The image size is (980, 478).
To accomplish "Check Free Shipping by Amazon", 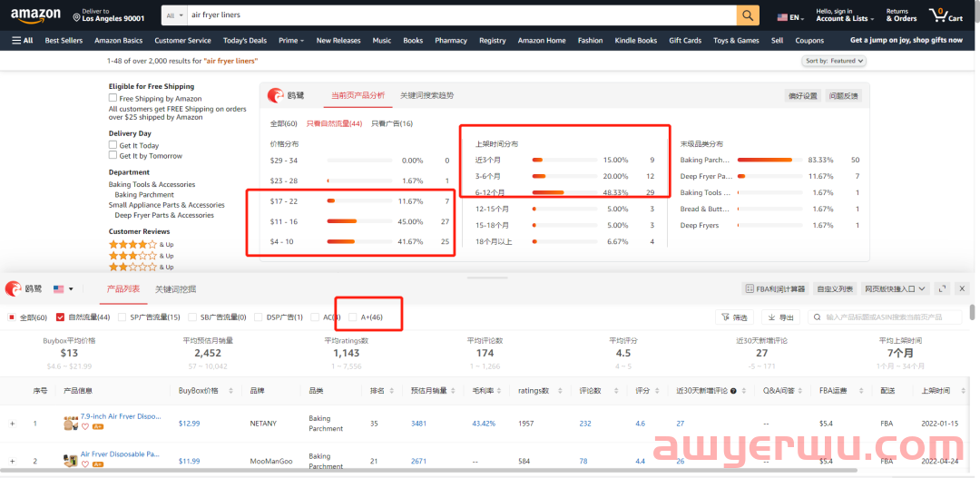I will pos(113,98).
